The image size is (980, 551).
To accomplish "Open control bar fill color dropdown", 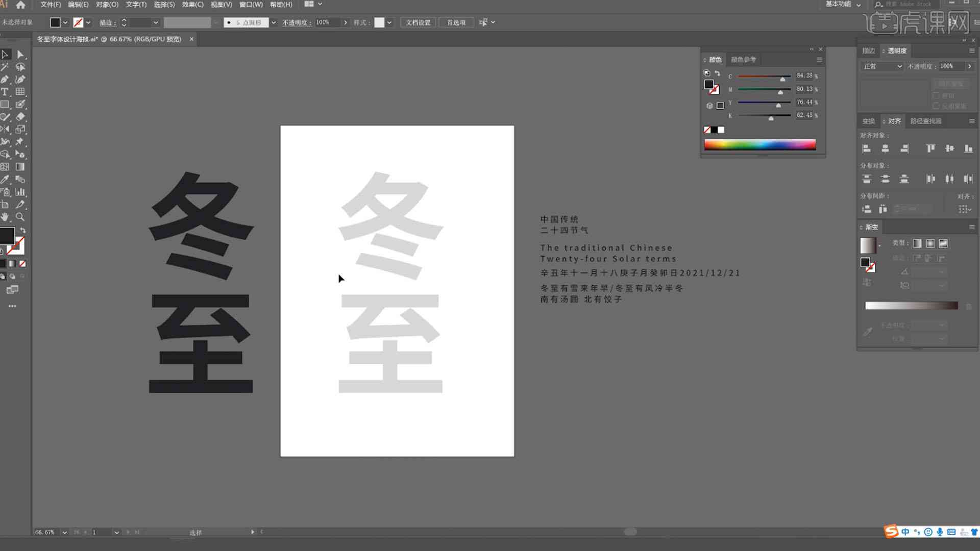I will coord(65,22).
